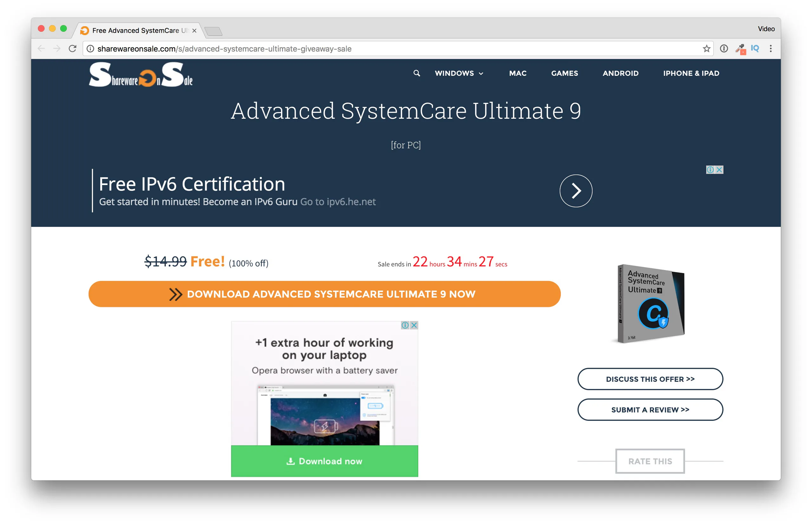Viewport: 812px width, 525px height.
Task: Open the Mac category
Action: pos(518,73)
